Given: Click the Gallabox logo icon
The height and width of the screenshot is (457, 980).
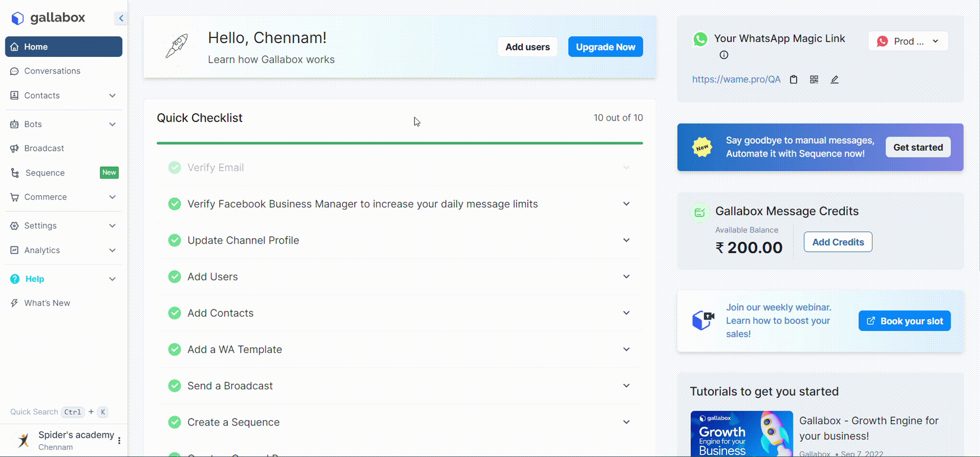Looking at the screenshot, I should [x=18, y=18].
